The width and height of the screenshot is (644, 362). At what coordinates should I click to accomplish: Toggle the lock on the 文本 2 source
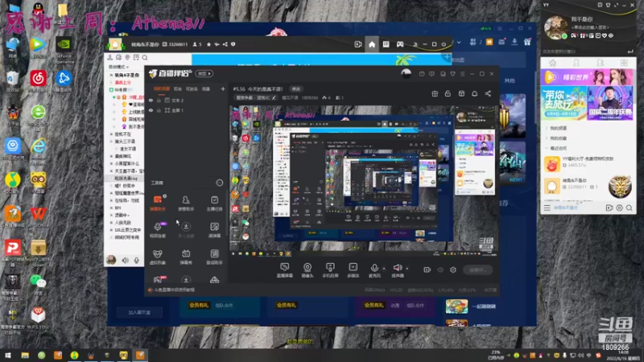(159, 100)
